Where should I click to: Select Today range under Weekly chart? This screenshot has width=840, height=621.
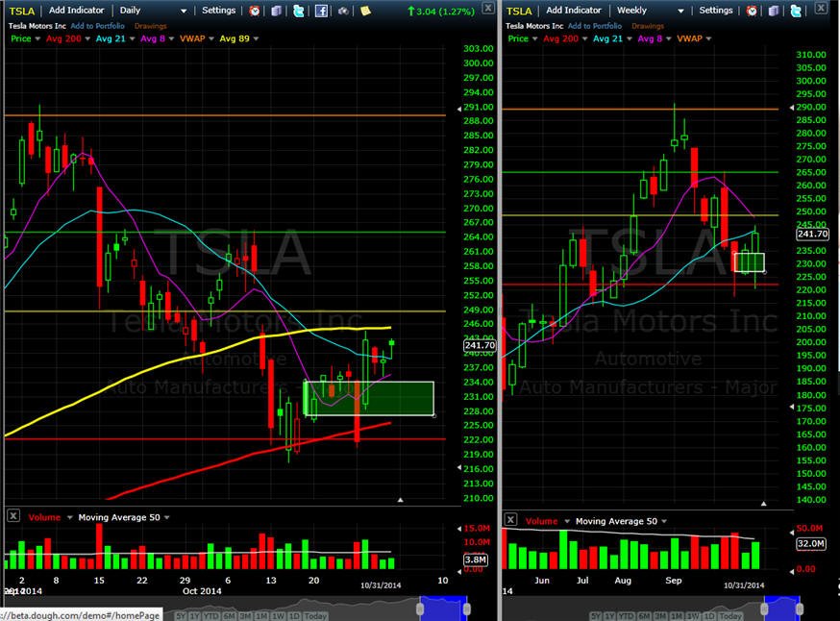[729, 616]
